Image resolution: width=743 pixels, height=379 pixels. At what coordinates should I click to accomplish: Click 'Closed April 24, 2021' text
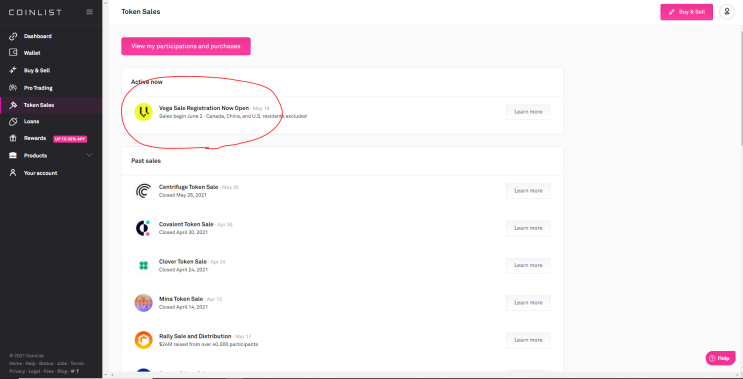(183, 270)
